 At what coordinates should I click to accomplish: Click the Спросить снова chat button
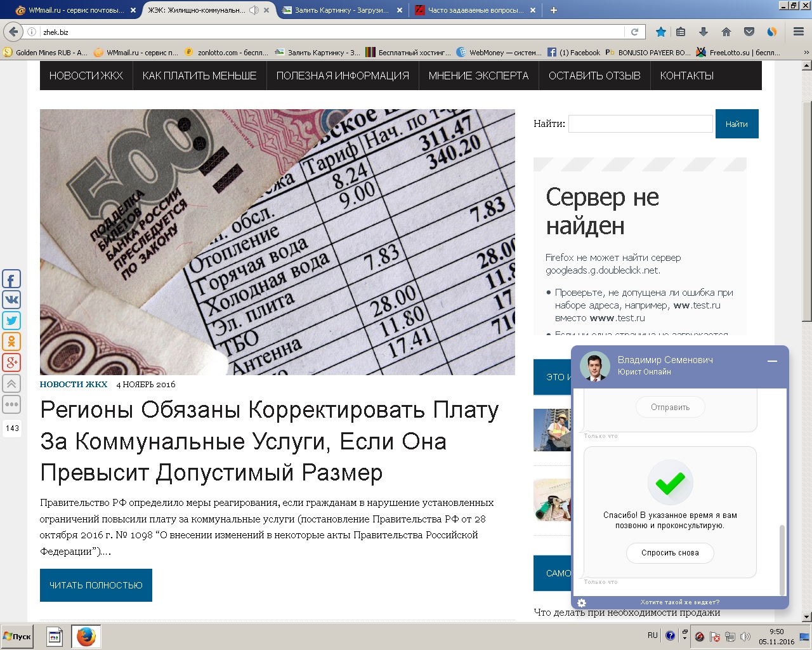click(x=670, y=553)
